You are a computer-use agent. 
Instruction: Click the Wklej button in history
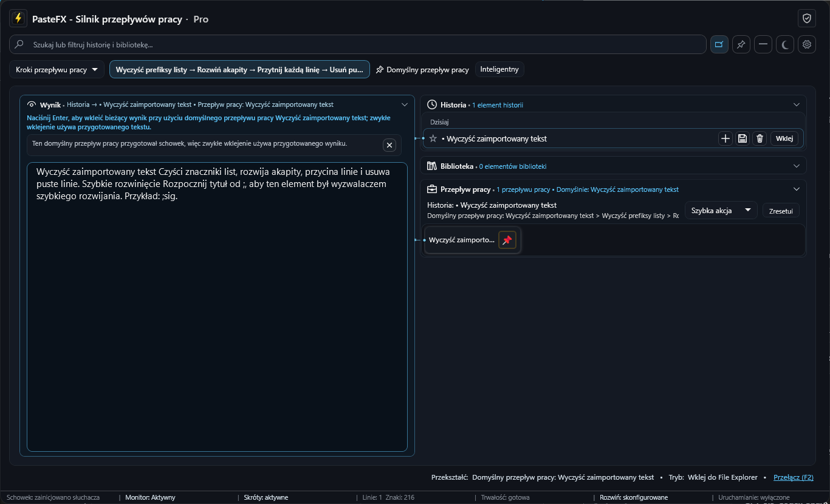tap(784, 138)
